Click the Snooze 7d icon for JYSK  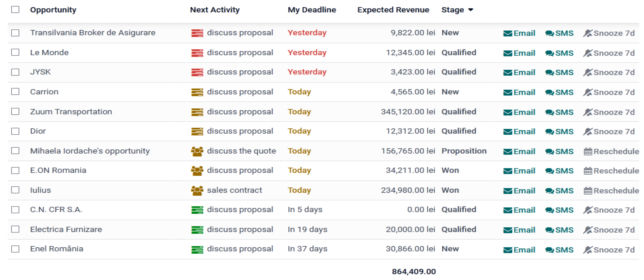point(588,73)
